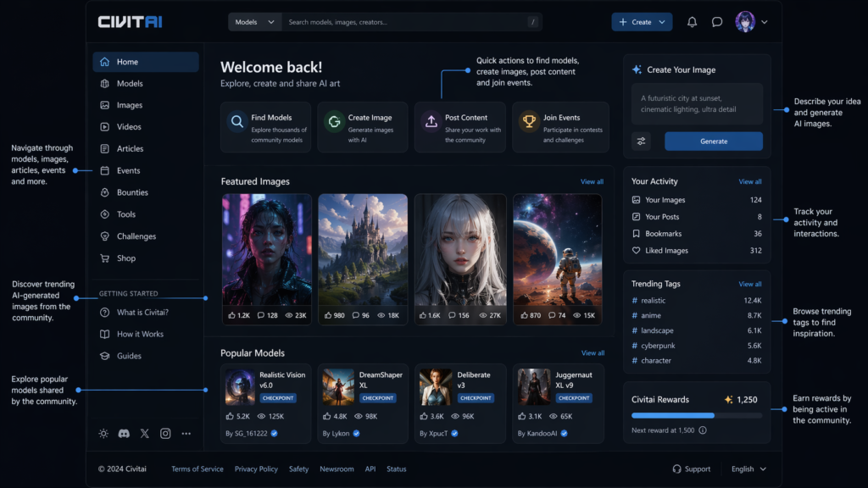
Task: Open the more options ellipsis at sidebar bottom
Action: (186, 433)
